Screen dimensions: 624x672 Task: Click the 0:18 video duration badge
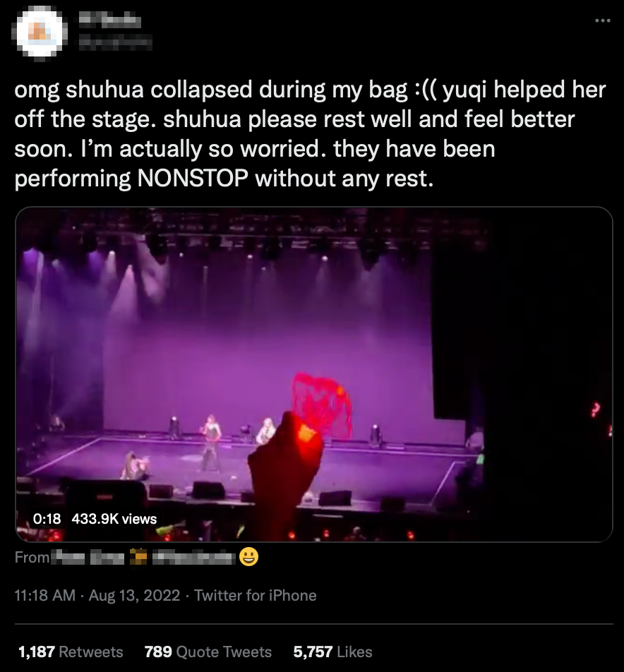coord(47,519)
